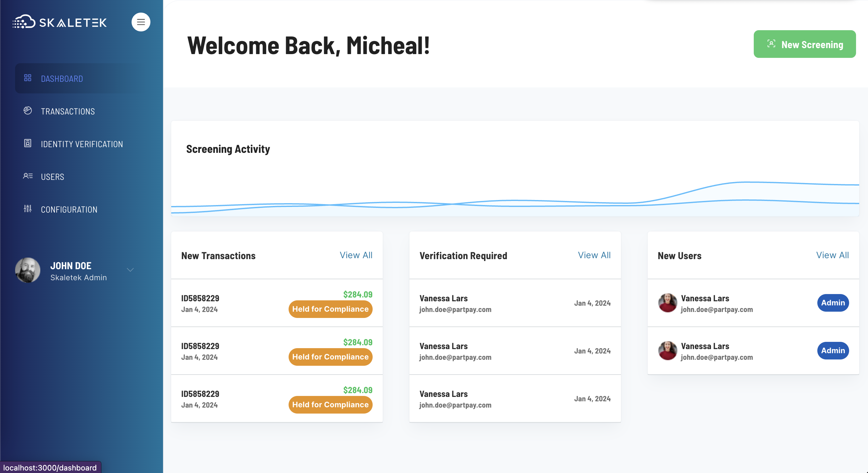Open John Doe's profile avatar

28,270
